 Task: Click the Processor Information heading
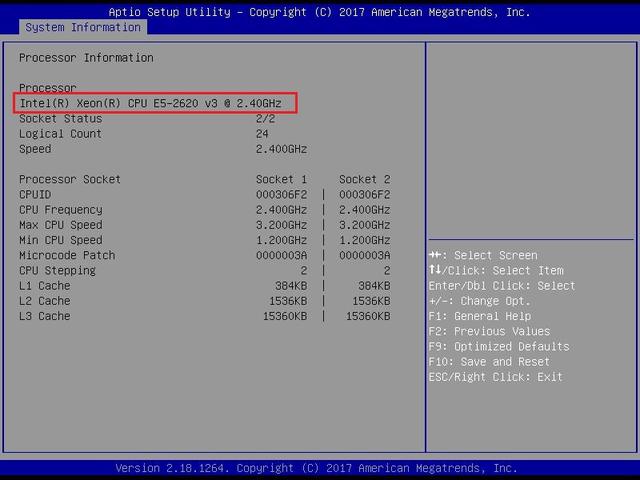tap(86, 58)
